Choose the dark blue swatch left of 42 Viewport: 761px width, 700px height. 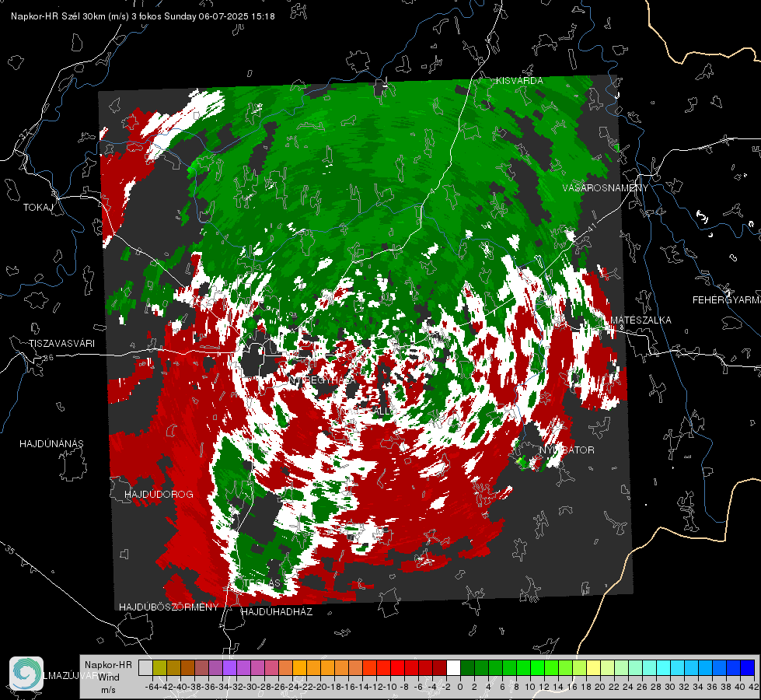(x=748, y=667)
